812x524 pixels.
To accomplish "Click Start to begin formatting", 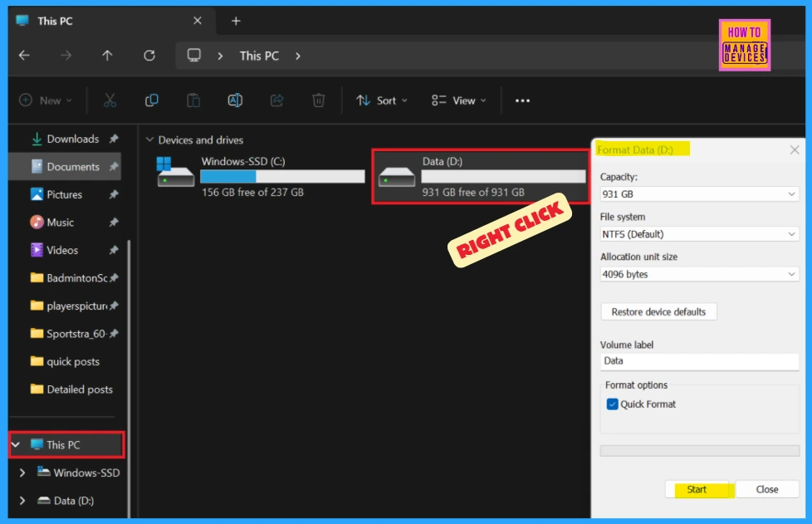I will pyautogui.click(x=697, y=489).
